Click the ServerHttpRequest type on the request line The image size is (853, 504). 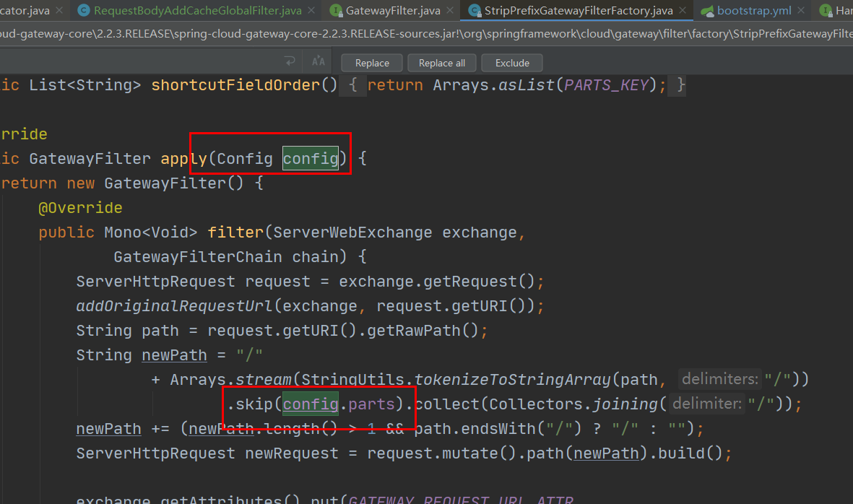[x=155, y=282]
